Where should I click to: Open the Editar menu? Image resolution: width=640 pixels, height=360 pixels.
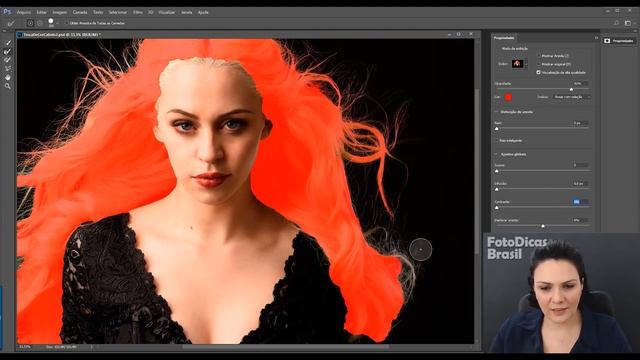[42, 12]
